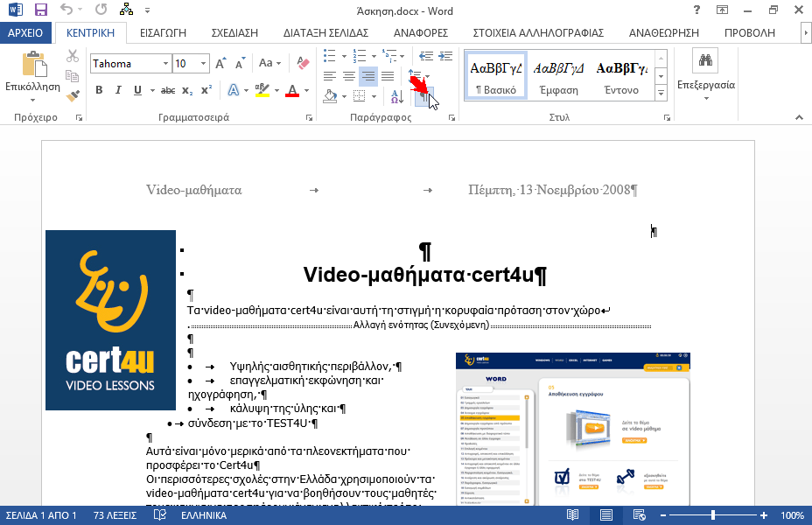The height and width of the screenshot is (525, 812).
Task: Justify the paragraph text
Action: click(x=388, y=77)
